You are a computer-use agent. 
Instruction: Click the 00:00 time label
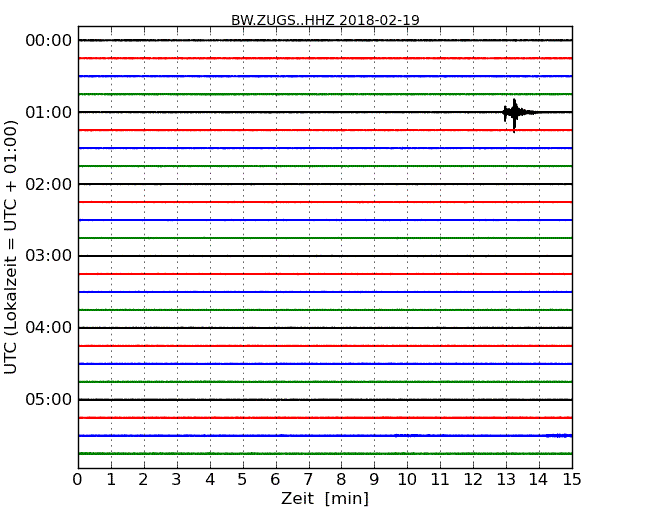tap(49, 41)
